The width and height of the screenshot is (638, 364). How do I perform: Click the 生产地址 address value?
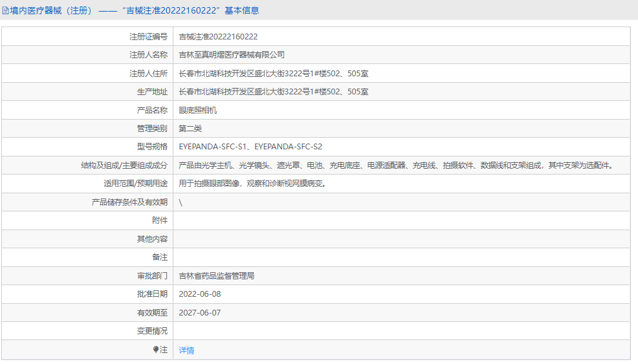pos(274,92)
